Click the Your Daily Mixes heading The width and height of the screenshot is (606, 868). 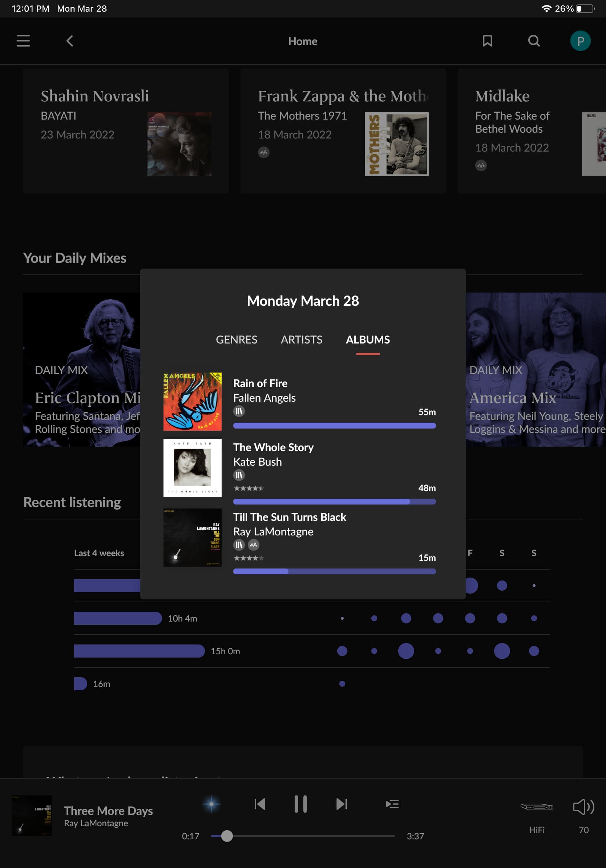point(75,258)
